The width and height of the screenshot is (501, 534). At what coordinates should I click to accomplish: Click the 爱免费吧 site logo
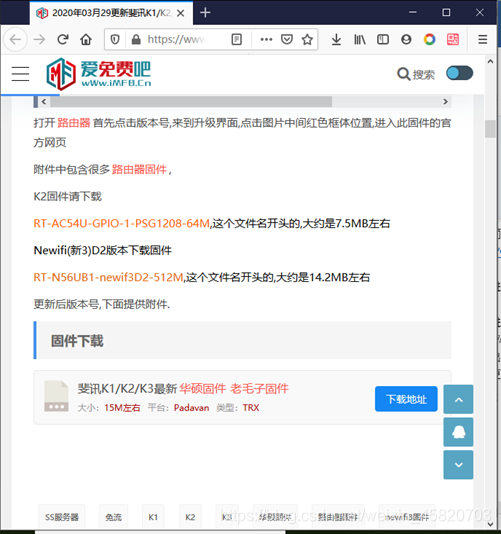click(x=98, y=74)
